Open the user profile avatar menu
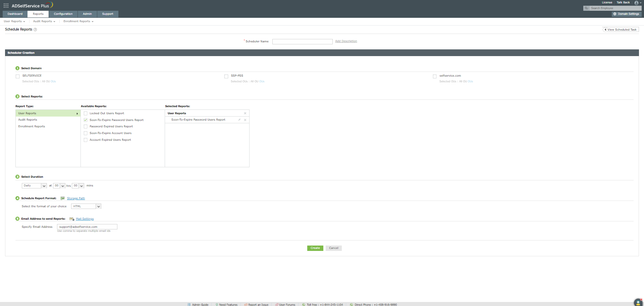644x306 pixels. click(636, 3)
